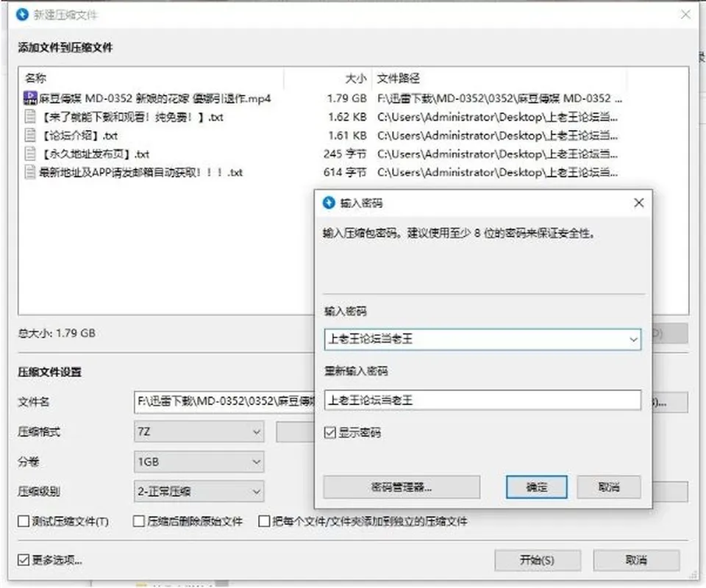Click 取消 in the 输入密码 dialog
The image size is (706, 588).
(x=609, y=487)
